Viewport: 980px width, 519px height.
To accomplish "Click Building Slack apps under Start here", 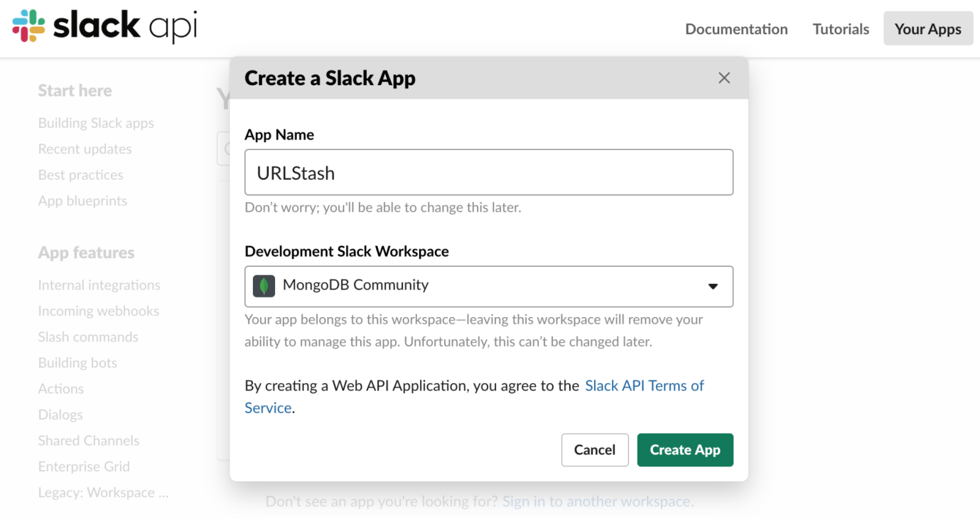I will tap(95, 122).
